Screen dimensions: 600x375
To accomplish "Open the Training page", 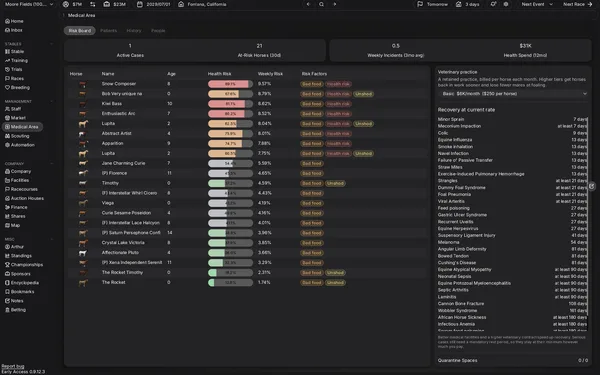I will coord(16,60).
